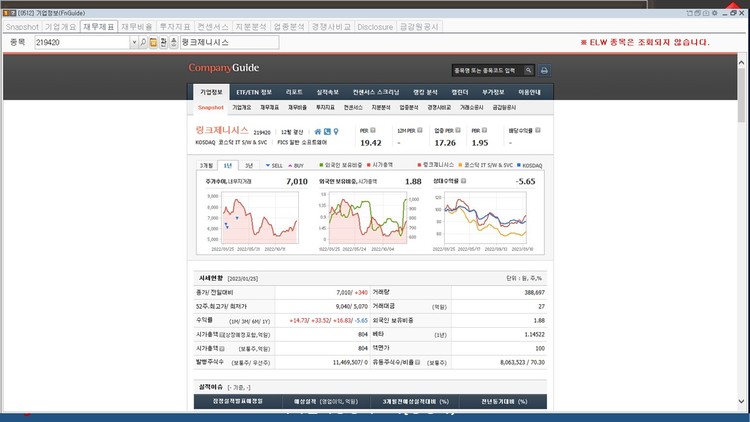Open the 업종분석 sub-menu link
750x422 pixels.
coord(409,108)
